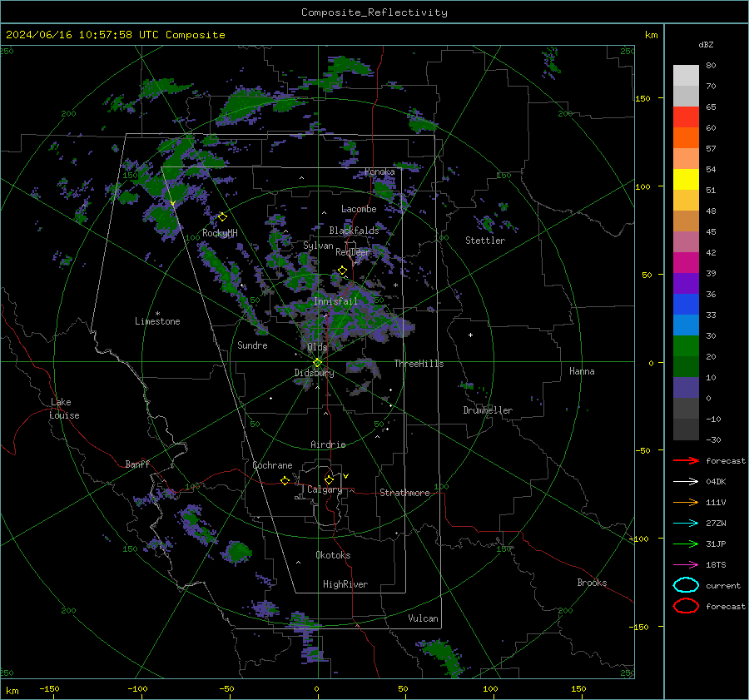Click the asterisk marker above Limestone
This screenshot has height=700, width=749.
pos(157,314)
